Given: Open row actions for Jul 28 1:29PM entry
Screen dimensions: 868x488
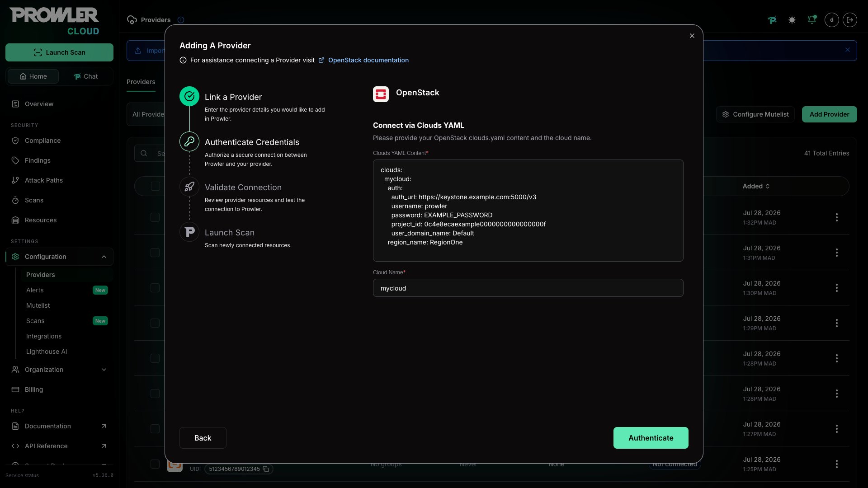Looking at the screenshot, I should (x=837, y=323).
